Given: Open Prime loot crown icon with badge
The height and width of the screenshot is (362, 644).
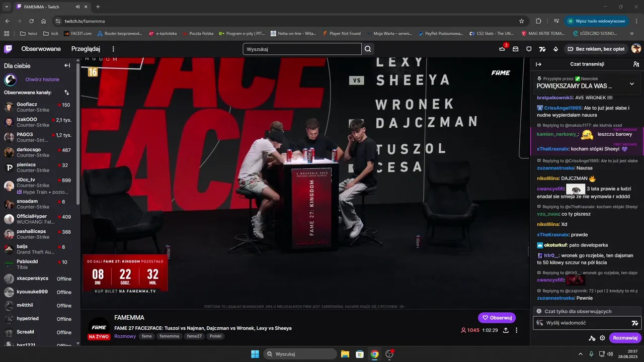Looking at the screenshot, I should coord(502,49).
